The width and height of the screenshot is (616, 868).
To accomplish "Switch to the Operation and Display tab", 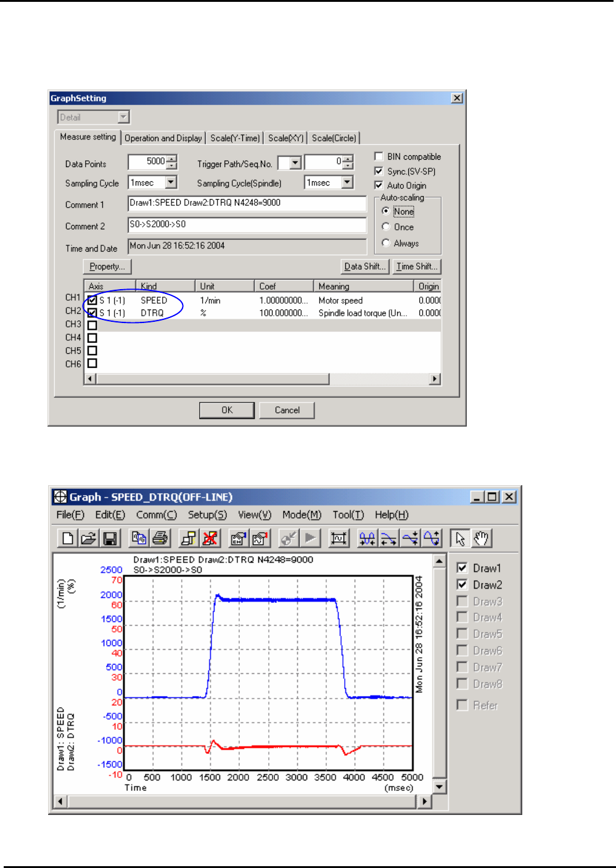I will tap(163, 138).
